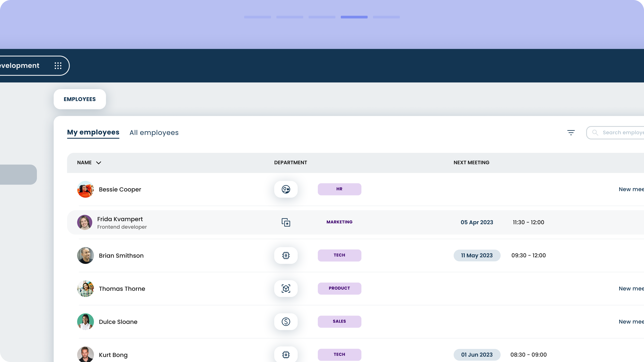Click the Frontend developer subtitle
The width and height of the screenshot is (644, 362).
click(x=122, y=227)
